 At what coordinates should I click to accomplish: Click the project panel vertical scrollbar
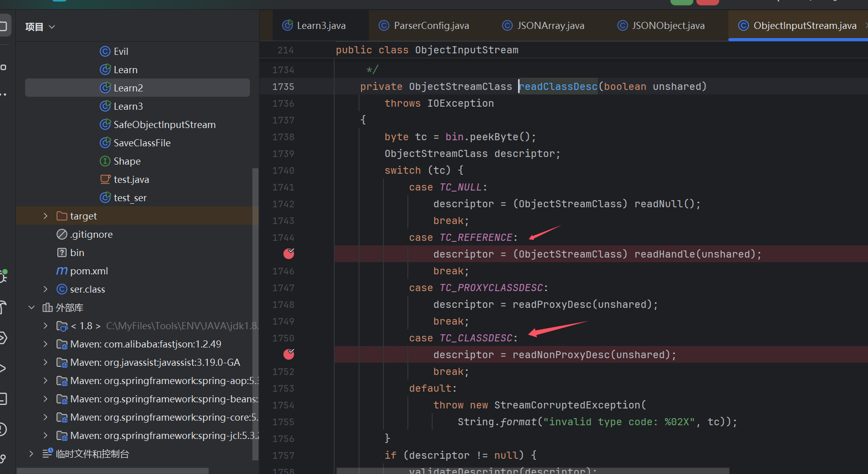click(x=255, y=314)
